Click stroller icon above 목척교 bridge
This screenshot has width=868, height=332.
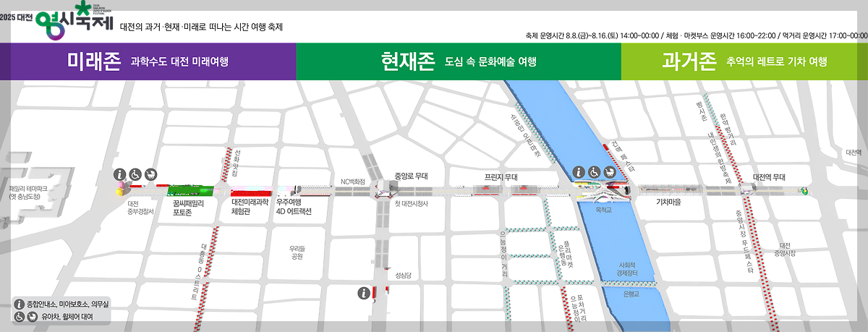click(609, 172)
